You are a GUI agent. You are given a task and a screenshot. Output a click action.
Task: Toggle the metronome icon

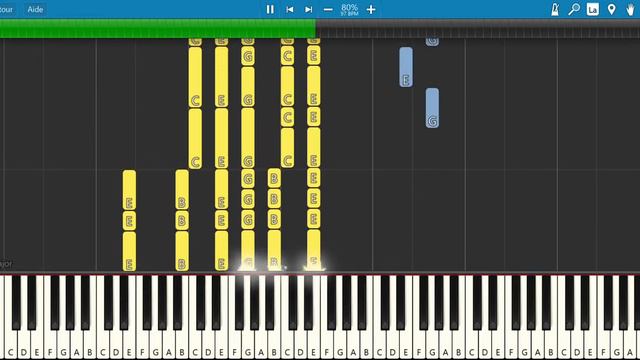click(x=555, y=9)
